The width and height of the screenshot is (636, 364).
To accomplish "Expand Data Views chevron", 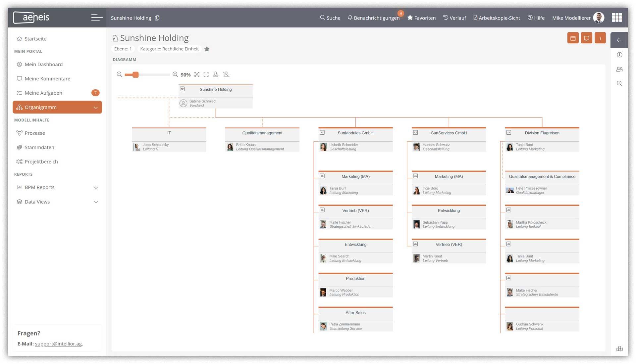I will point(96,202).
